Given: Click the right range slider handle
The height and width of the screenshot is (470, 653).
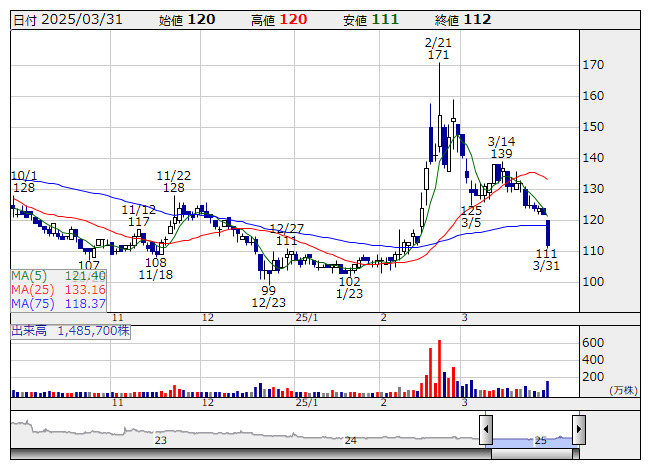Looking at the screenshot, I should coord(578,431).
